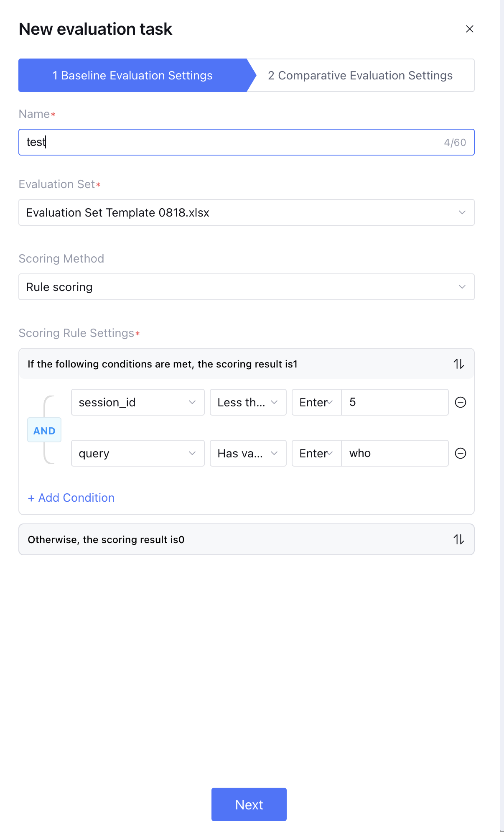Remove the query condition row
This screenshot has width=504, height=832.
point(460,453)
